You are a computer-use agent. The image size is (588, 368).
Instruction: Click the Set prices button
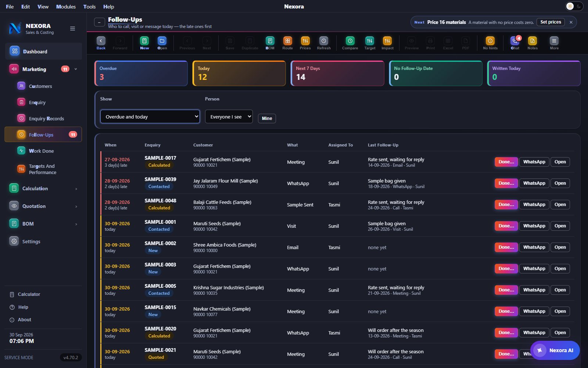coord(551,22)
